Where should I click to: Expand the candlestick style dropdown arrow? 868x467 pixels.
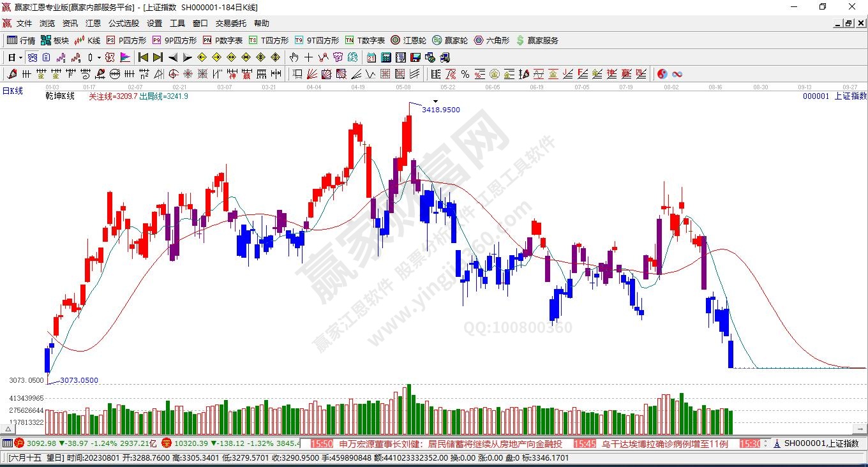[99, 57]
